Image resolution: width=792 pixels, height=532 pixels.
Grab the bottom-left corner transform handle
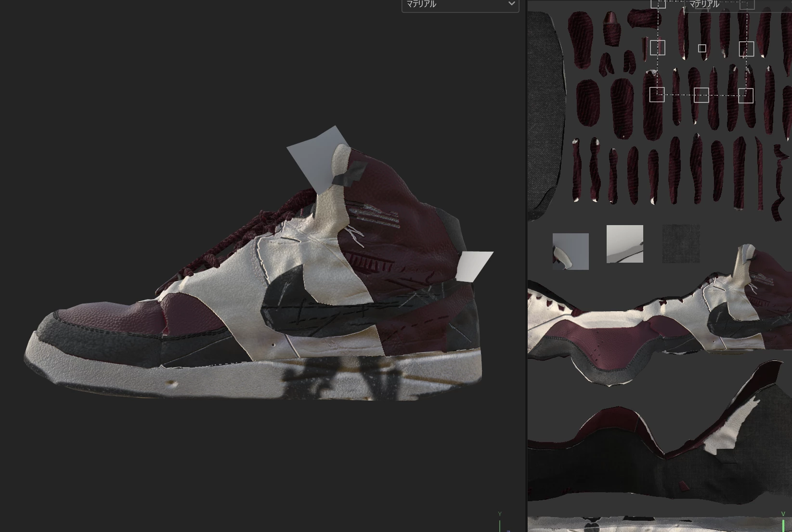coord(657,95)
